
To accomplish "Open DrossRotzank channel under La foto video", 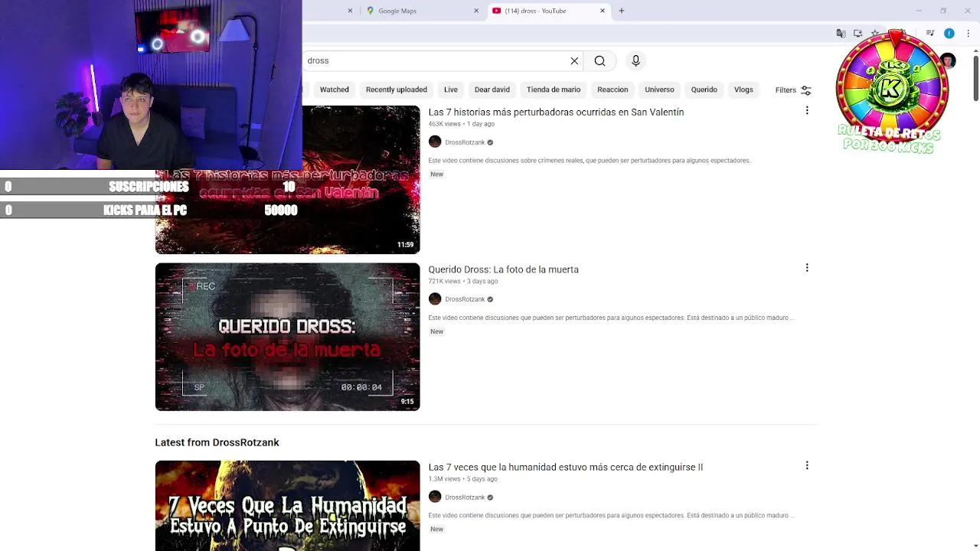I will (x=465, y=299).
